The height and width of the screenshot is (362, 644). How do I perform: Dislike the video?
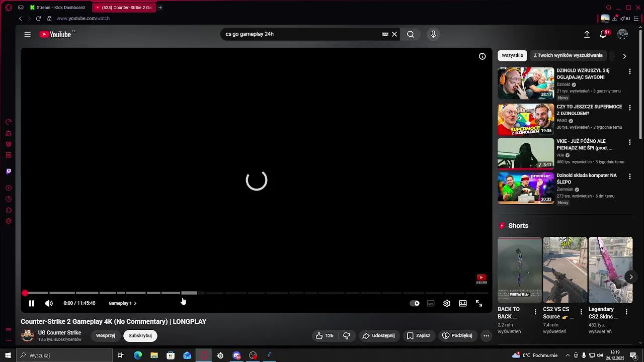coord(347,335)
